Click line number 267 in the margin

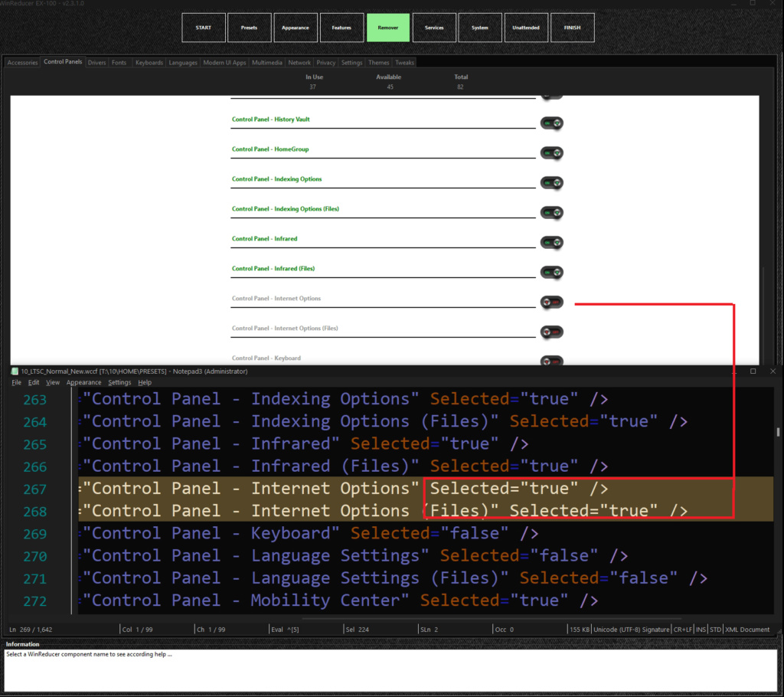pos(35,489)
